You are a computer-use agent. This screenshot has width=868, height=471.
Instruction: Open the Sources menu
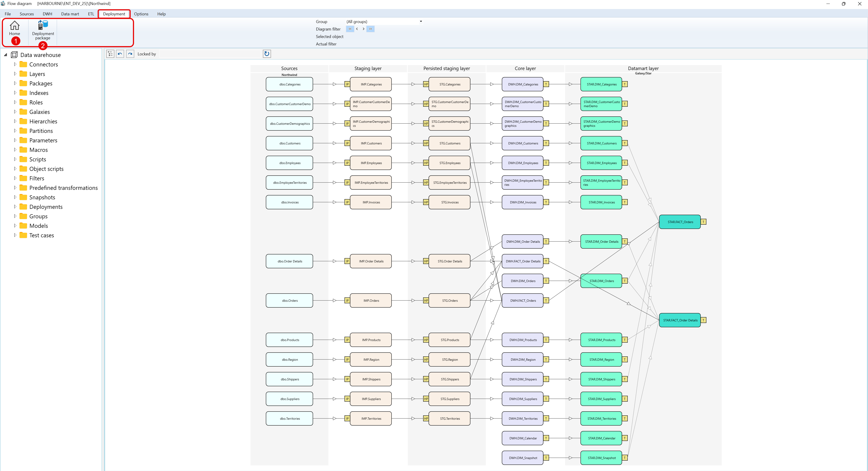pos(27,14)
